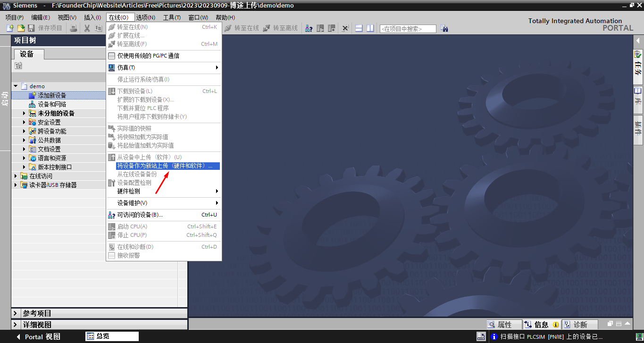Collapse the demo project node

pyautogui.click(x=16, y=86)
